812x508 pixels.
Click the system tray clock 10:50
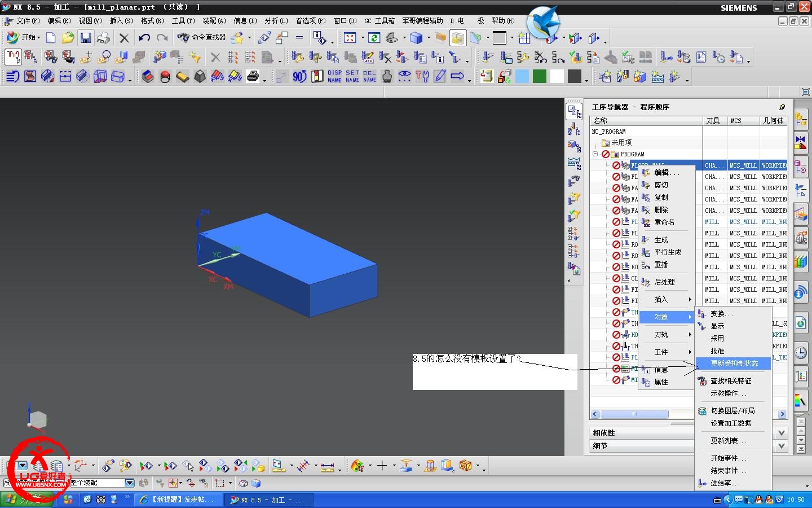click(796, 500)
